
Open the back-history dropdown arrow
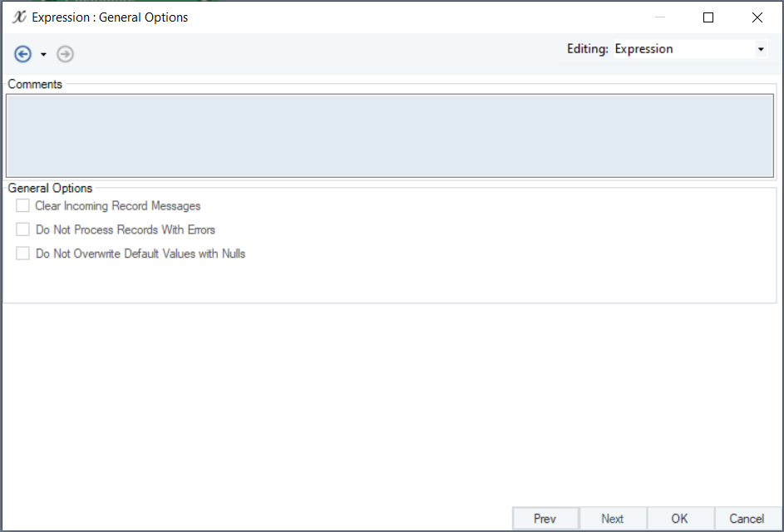point(43,55)
